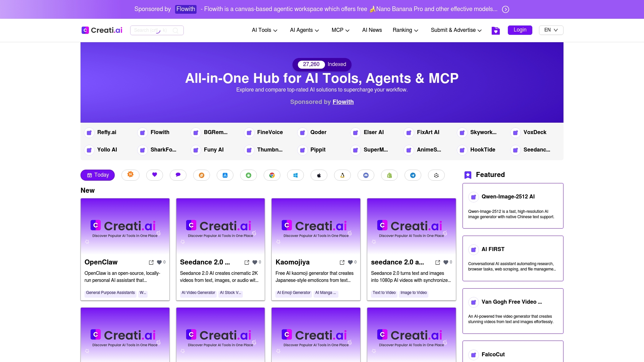This screenshot has height=362, width=644.
Task: Click inside the search field
Action: click(153, 30)
